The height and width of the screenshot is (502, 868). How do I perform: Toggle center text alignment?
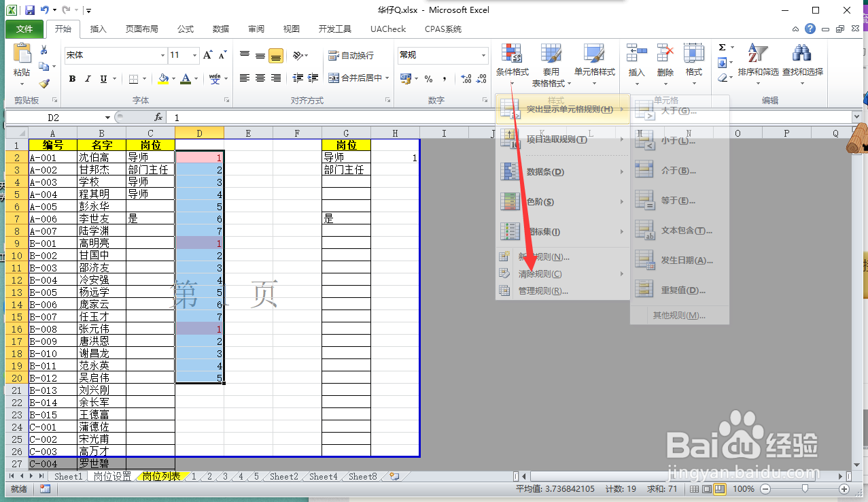tap(260, 78)
